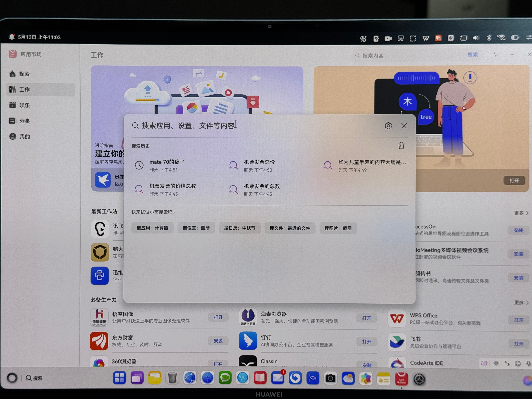The width and height of the screenshot is (532, 399).
Task: Start screen recording from status bar
Action: 388,39
